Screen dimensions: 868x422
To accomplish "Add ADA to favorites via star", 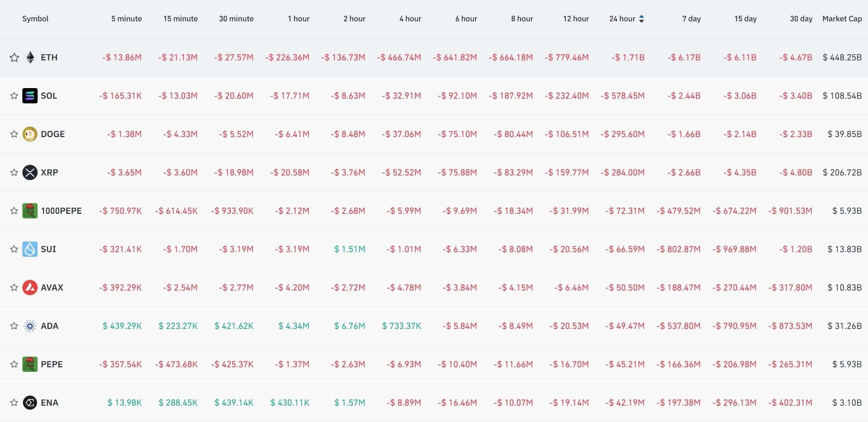I will click(14, 326).
